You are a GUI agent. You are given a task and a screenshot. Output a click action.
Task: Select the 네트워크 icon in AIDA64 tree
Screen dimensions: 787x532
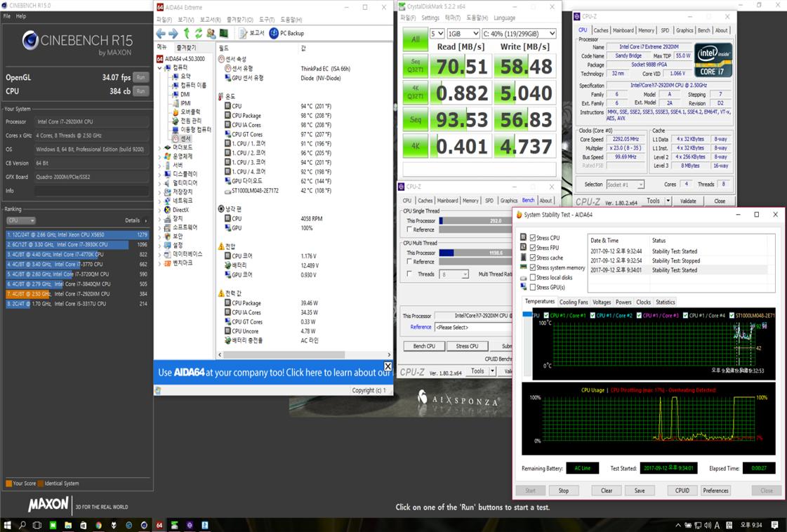click(168, 201)
